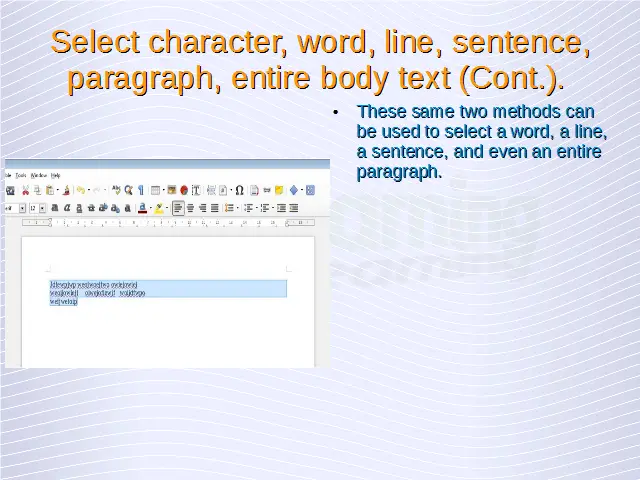Open the font size dropdown
This screenshot has width=640, height=480.
(42, 208)
